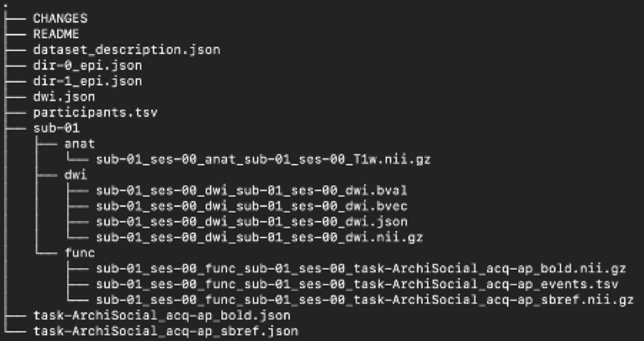Click the dwi subfolder under sub-01

(x=76, y=175)
